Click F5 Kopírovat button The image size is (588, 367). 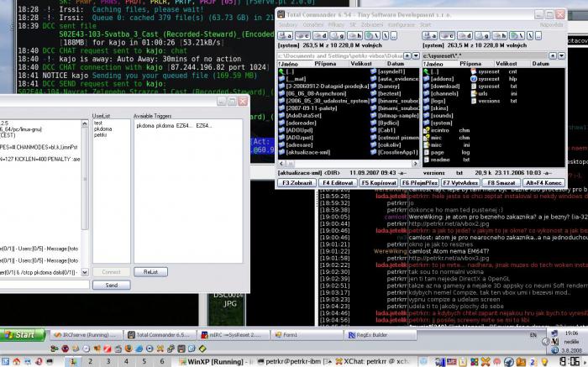tap(378, 182)
